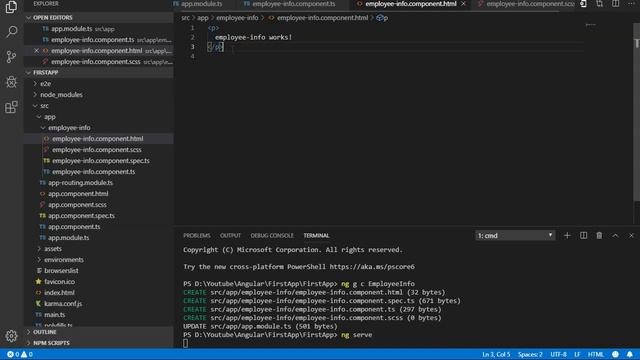Change language mode HTML
The height and width of the screenshot is (360, 640).
click(596, 354)
